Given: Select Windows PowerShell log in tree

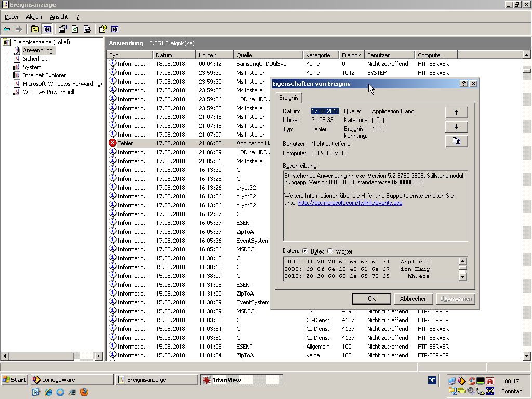Looking at the screenshot, I should 48,92.
